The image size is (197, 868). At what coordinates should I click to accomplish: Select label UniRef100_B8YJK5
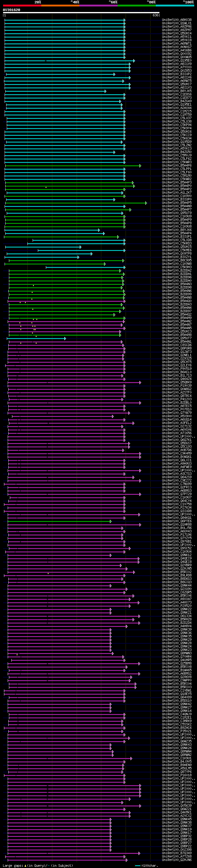coord(177,91)
